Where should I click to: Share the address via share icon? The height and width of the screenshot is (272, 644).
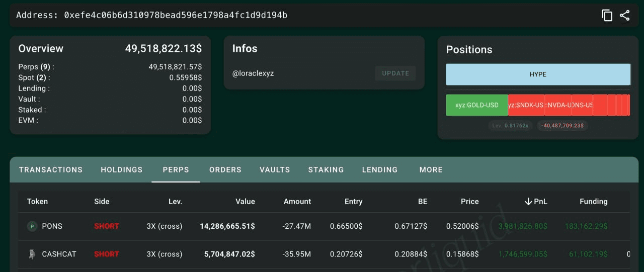coord(624,16)
